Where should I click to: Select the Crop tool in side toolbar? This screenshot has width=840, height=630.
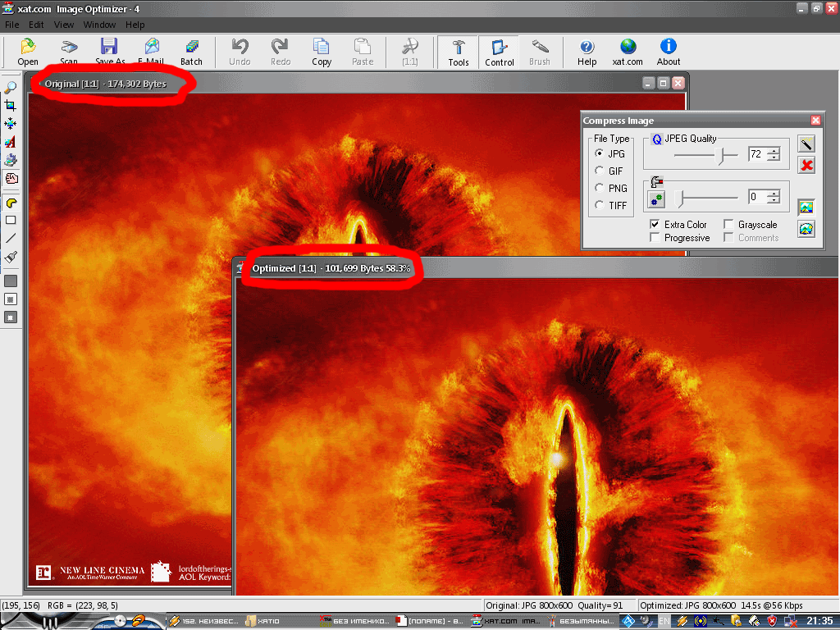point(10,106)
